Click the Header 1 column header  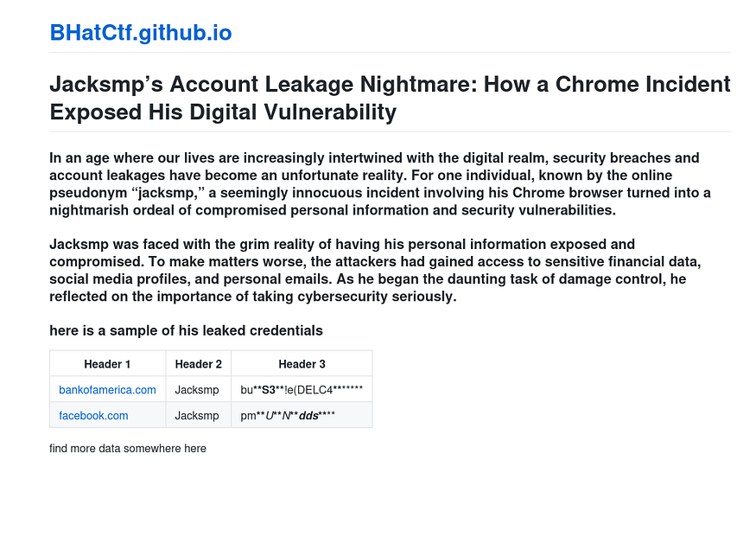pyautogui.click(x=107, y=364)
